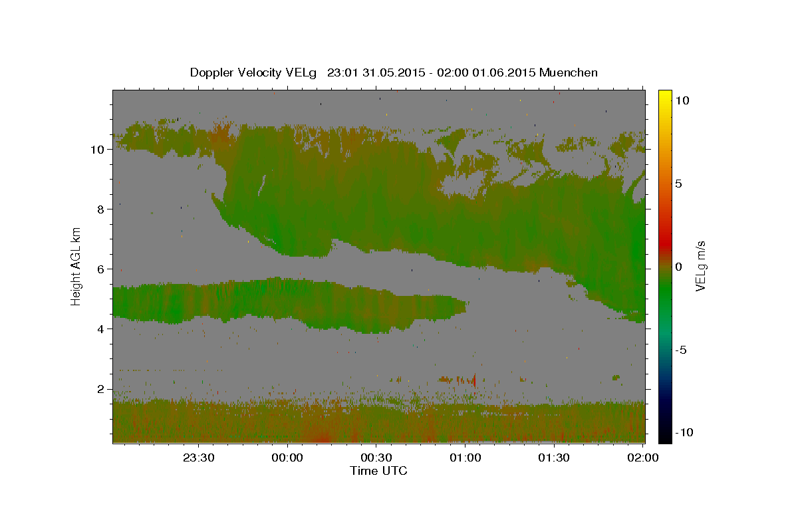Viewport: 798px width, 532px height.
Task: Click the colorbar value -10
Action: click(685, 432)
